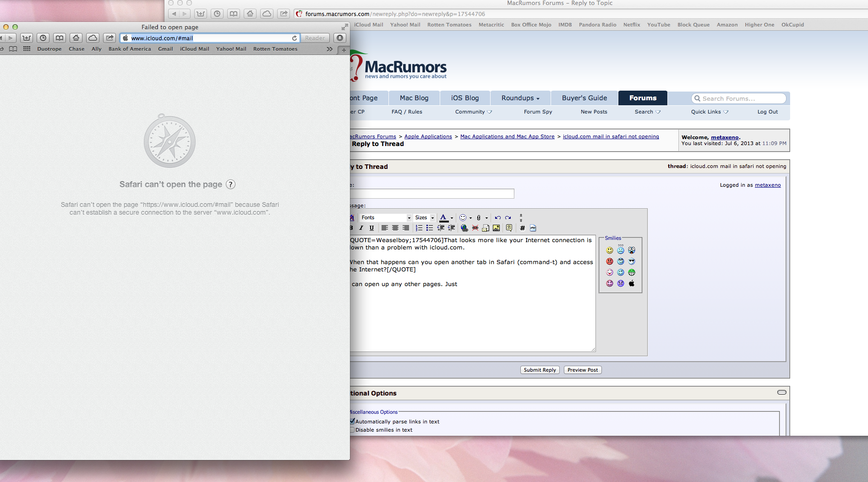
Task: Click Top Sites add-bookmark icon in front window
Action: click(27, 38)
